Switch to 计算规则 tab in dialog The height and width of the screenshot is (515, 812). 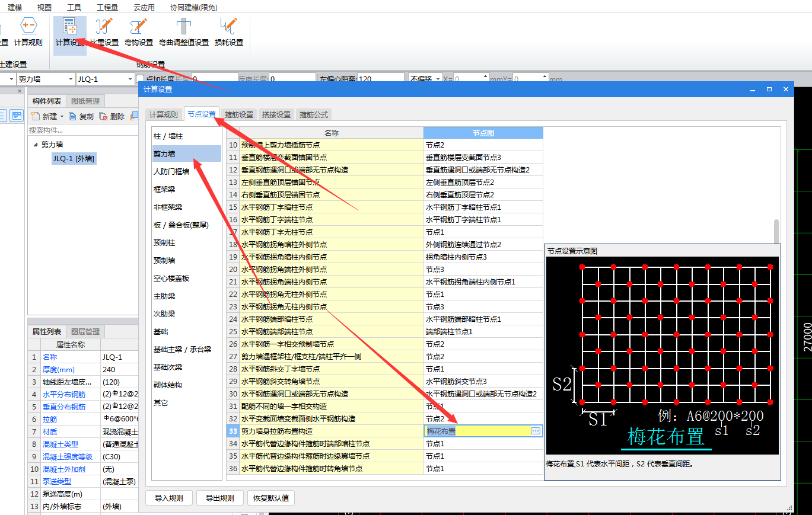[163, 114]
